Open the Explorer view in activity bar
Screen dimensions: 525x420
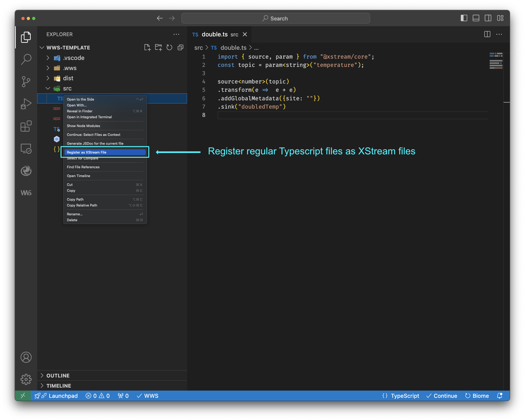[x=26, y=37]
